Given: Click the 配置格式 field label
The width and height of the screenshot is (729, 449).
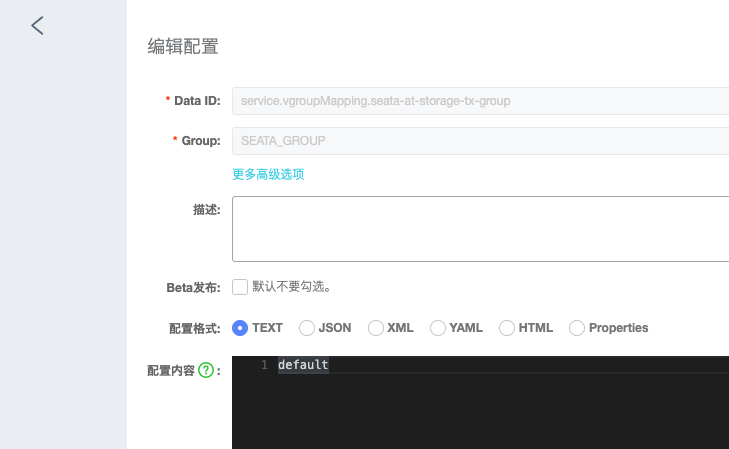Looking at the screenshot, I should 194,328.
